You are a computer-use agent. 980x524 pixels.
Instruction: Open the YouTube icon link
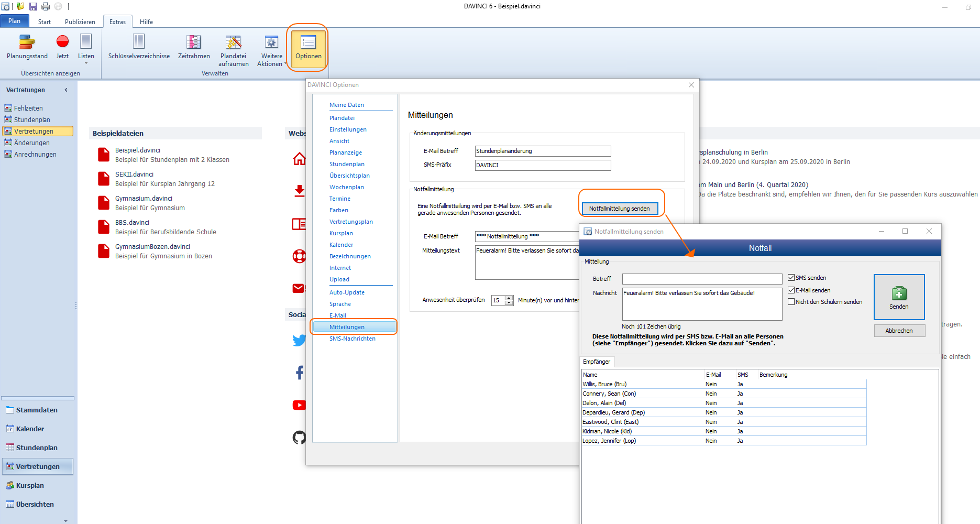(299, 405)
